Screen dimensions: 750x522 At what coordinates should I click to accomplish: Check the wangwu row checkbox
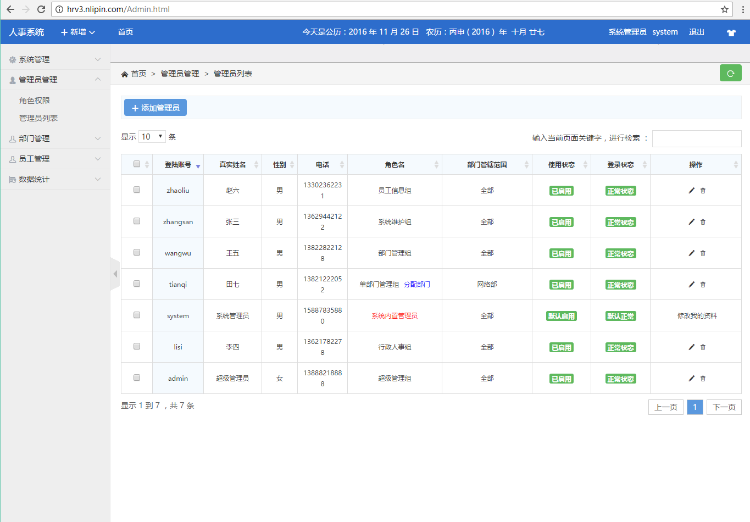tap(136, 253)
